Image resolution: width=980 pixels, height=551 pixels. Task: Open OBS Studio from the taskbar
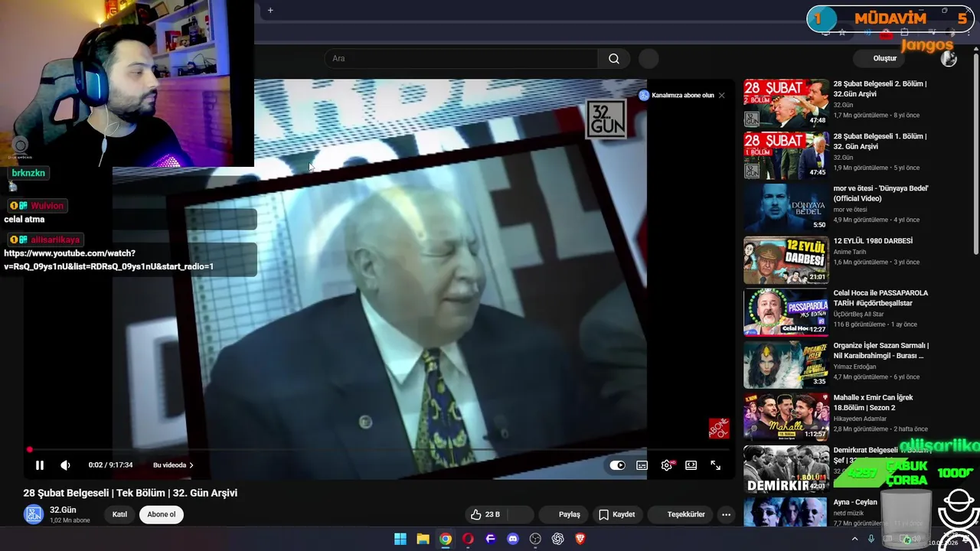tap(535, 539)
